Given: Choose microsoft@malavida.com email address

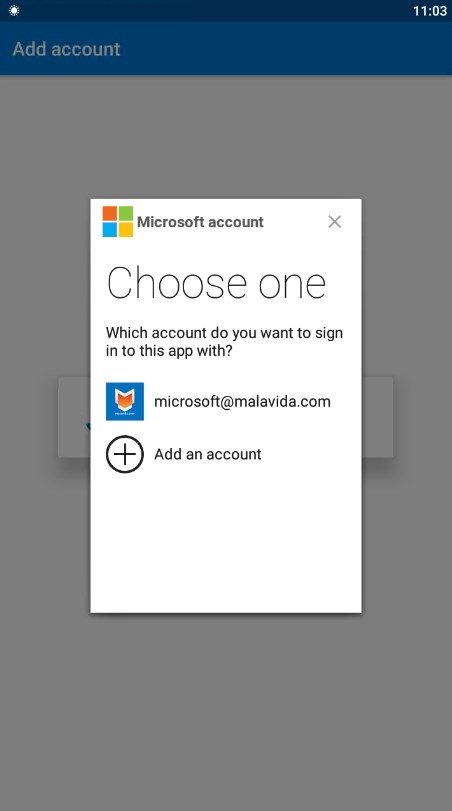Looking at the screenshot, I should (242, 401).
